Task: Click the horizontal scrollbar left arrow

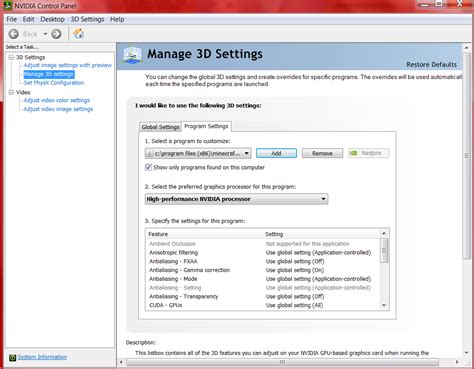Action: (121, 362)
